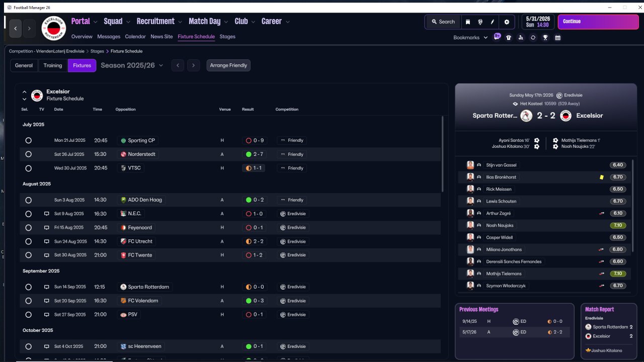
Task: Click the circular refresh shortcut icon
Action: click(x=533, y=37)
